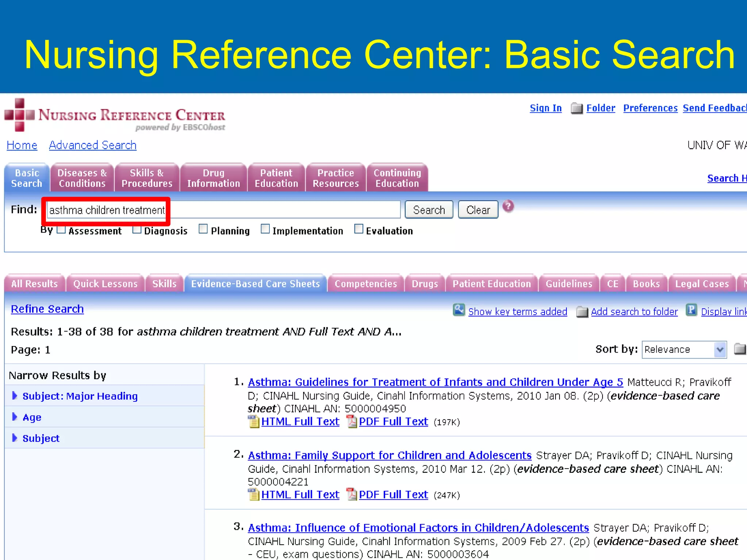
Task: Click HTML icon for result 1
Action: coord(253,421)
